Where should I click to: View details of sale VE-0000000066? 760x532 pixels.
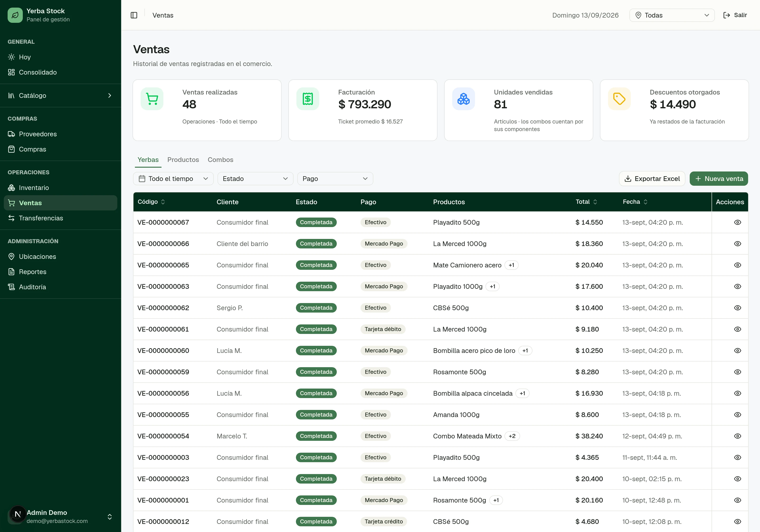point(737,244)
